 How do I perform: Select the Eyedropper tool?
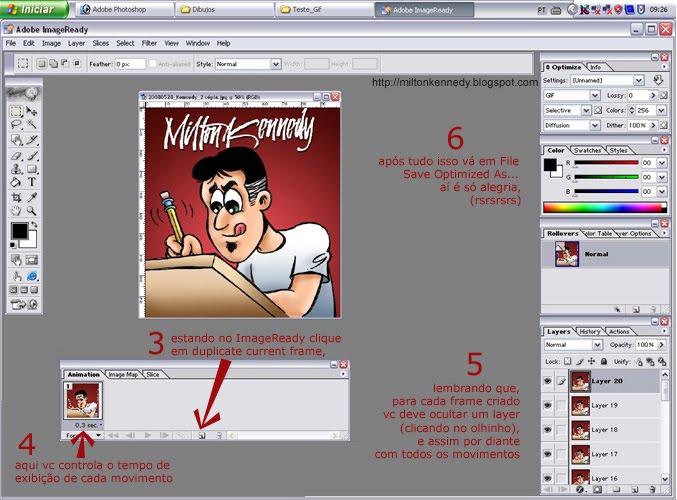click(32, 198)
